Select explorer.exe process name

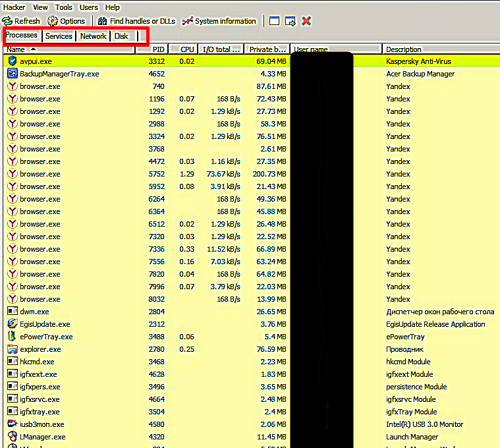[40, 349]
